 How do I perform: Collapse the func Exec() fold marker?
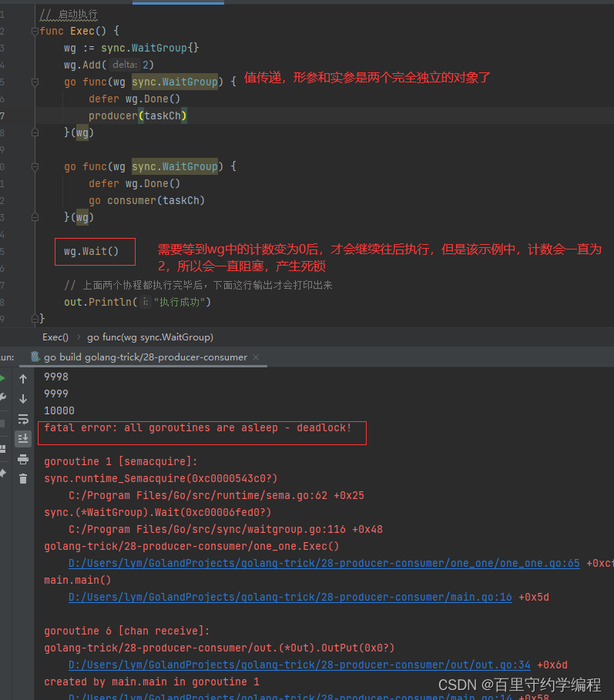(x=35, y=32)
